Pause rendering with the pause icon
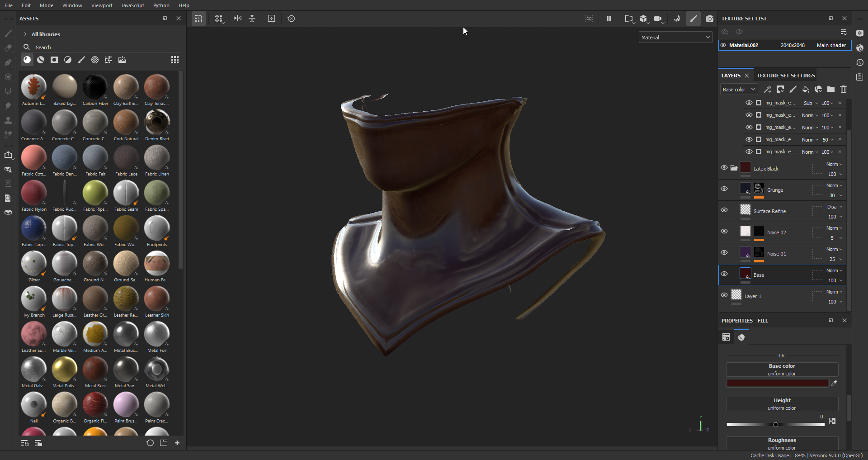Viewport: 868px width, 460px height. click(x=609, y=19)
